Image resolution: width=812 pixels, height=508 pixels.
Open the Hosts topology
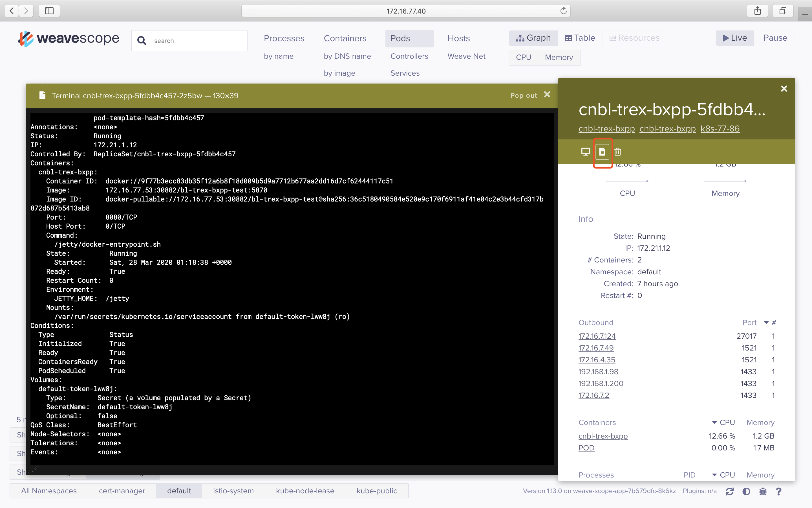(x=459, y=38)
